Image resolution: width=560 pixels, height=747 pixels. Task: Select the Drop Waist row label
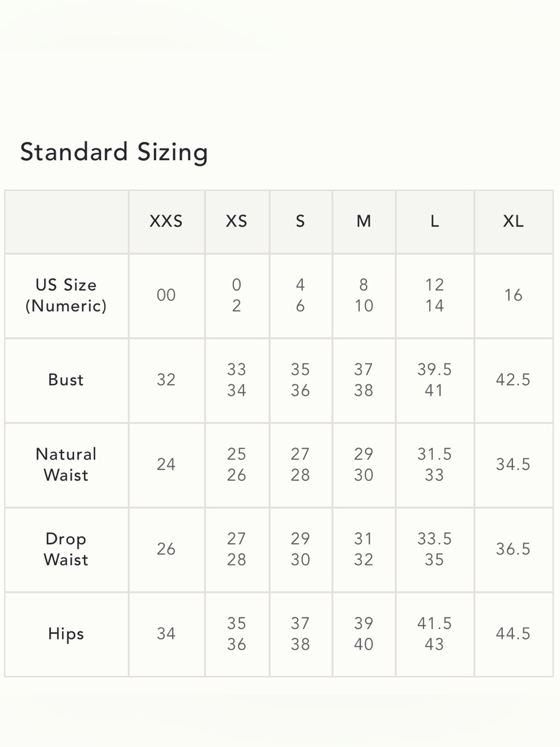pos(66,549)
